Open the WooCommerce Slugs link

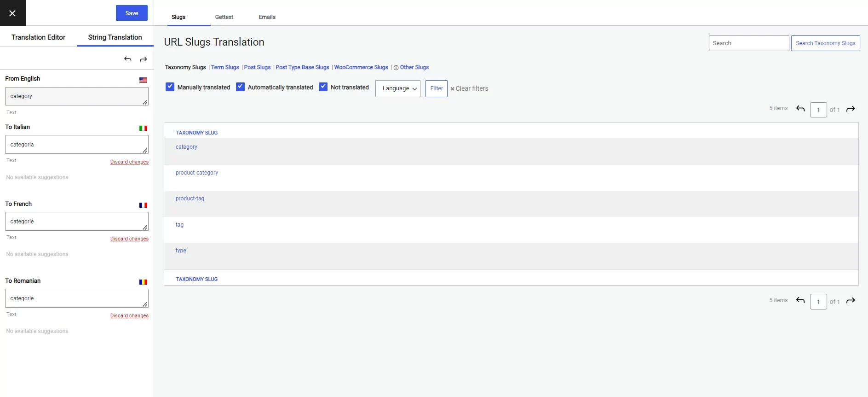(361, 67)
